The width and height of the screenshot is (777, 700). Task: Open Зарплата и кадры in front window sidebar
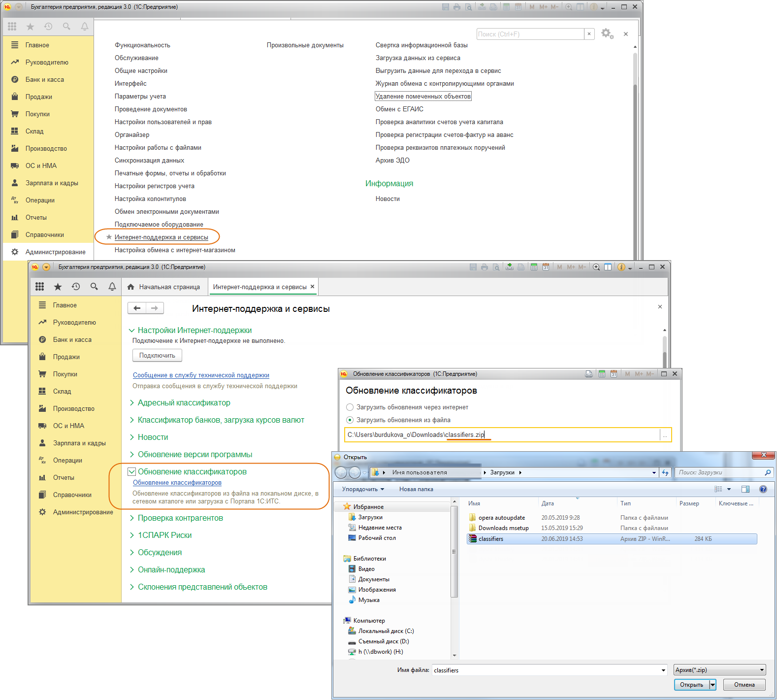coord(79,443)
